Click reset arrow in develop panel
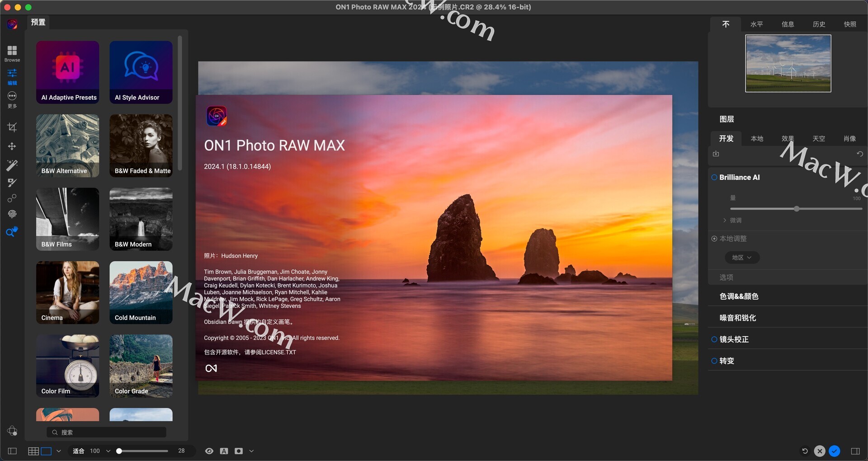Image resolution: width=868 pixels, height=461 pixels. point(860,154)
